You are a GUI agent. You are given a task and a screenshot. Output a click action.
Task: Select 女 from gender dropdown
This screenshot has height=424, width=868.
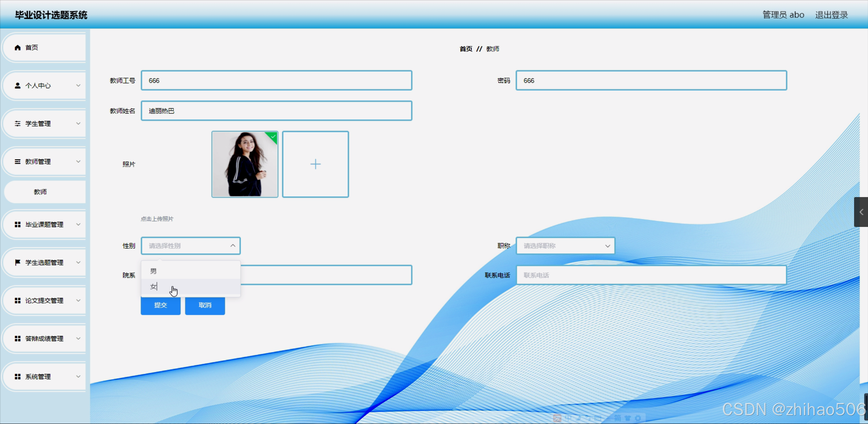click(154, 287)
